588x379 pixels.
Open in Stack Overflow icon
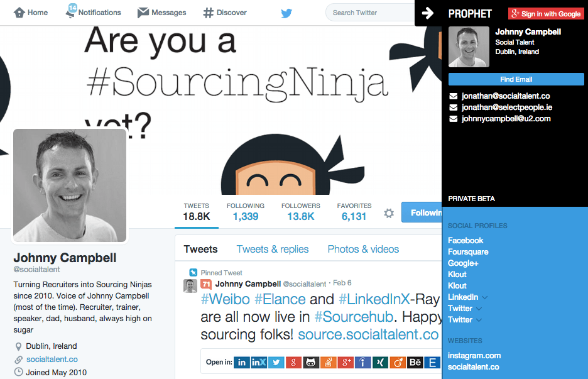pos(328,362)
